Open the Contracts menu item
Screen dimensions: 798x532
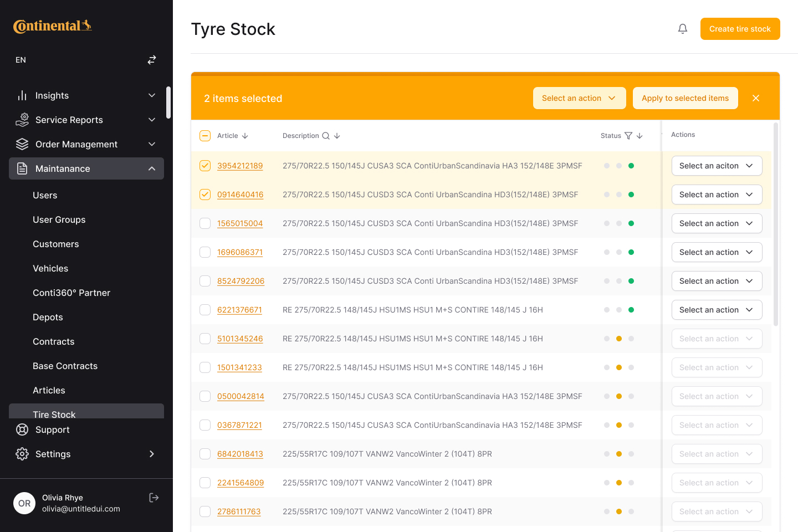point(54,341)
